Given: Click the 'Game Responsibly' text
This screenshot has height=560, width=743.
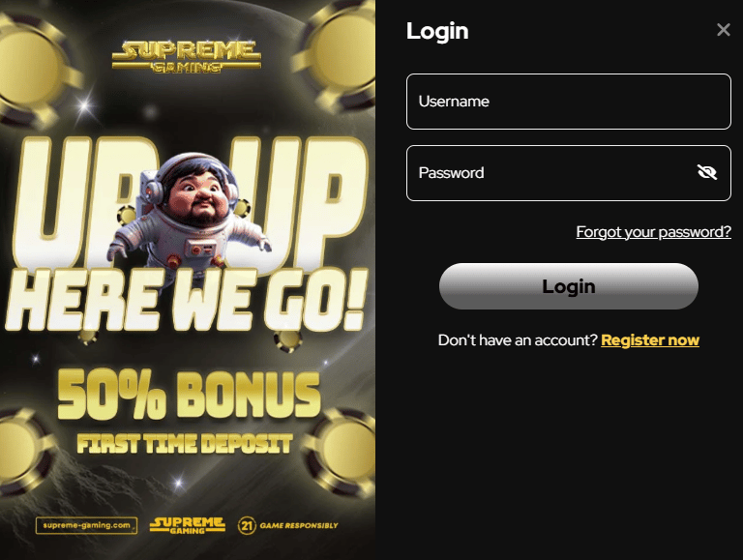Looking at the screenshot, I should pyautogui.click(x=299, y=525).
